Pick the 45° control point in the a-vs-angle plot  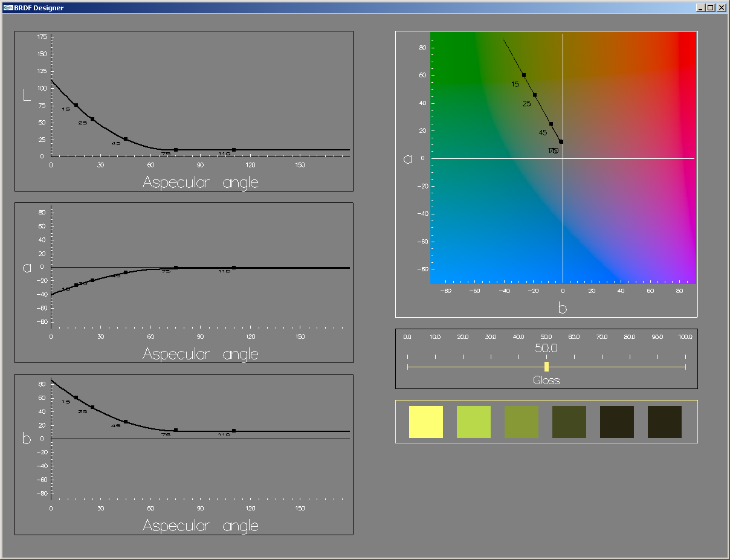click(x=126, y=272)
